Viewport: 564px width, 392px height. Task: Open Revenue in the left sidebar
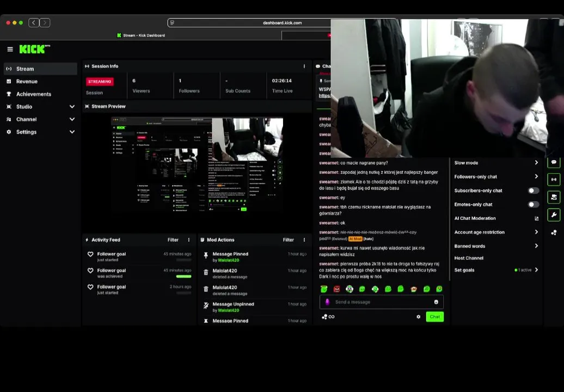40,82
